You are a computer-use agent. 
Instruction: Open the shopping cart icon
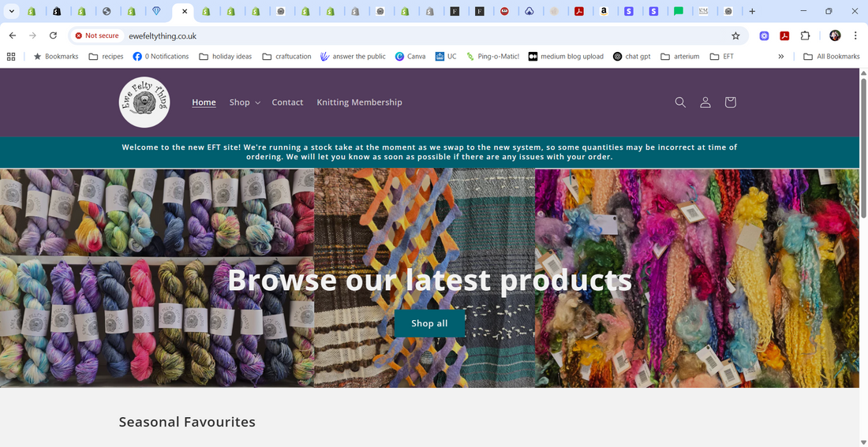tap(730, 102)
